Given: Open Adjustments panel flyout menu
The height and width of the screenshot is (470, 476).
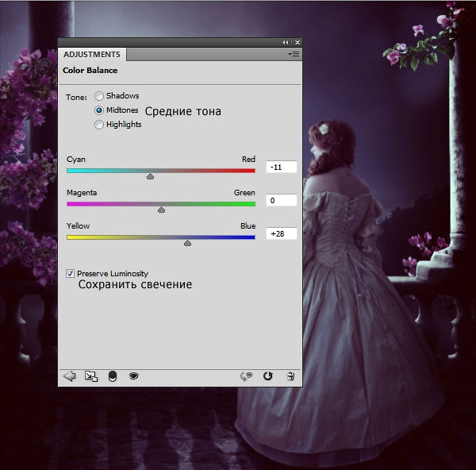Looking at the screenshot, I should (x=294, y=54).
